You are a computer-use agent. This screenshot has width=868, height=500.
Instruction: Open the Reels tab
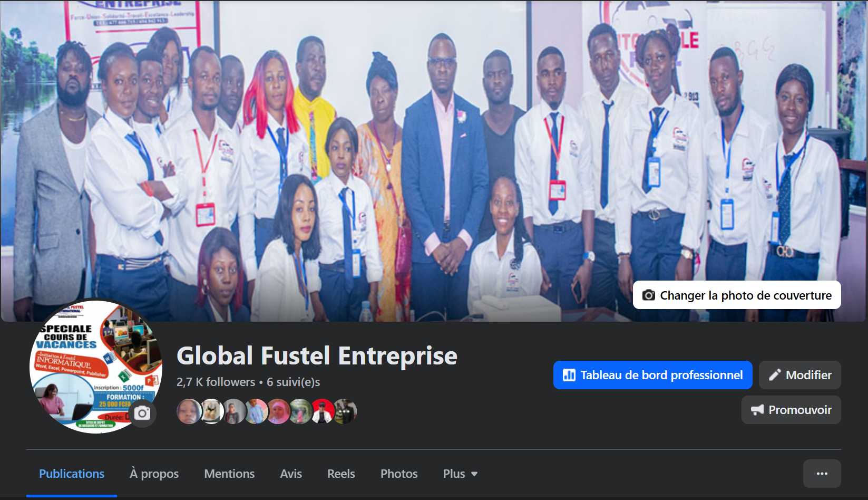(x=341, y=474)
